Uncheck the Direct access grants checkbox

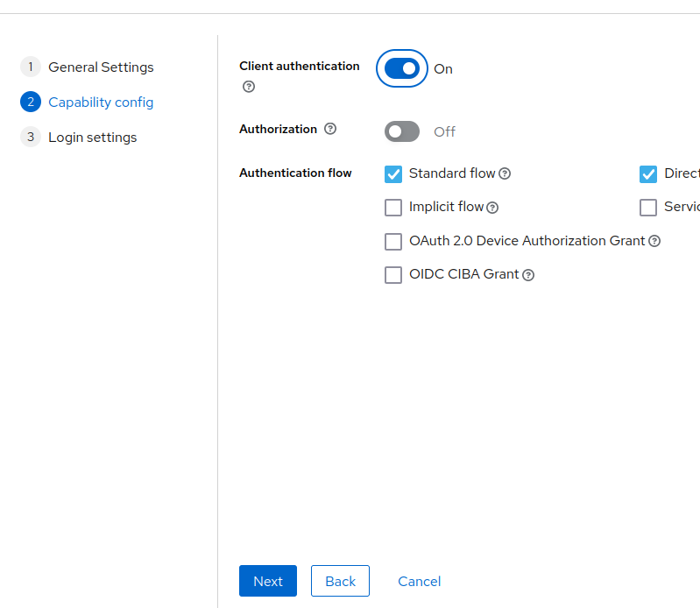pos(648,174)
